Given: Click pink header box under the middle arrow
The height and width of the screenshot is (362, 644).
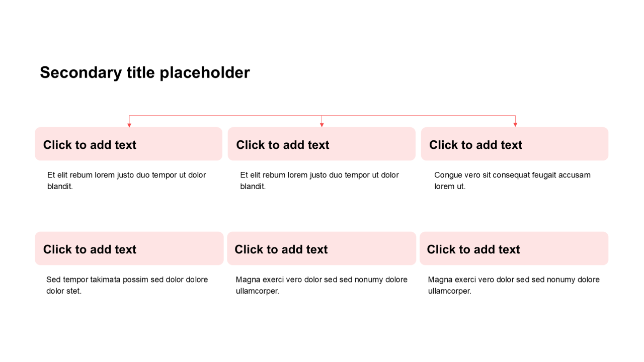Looking at the screenshot, I should (321, 144).
